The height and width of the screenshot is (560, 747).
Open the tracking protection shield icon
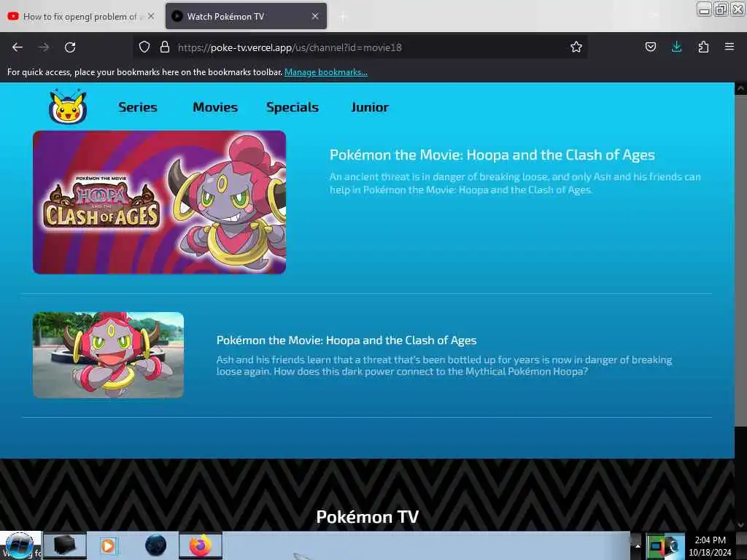(x=144, y=47)
